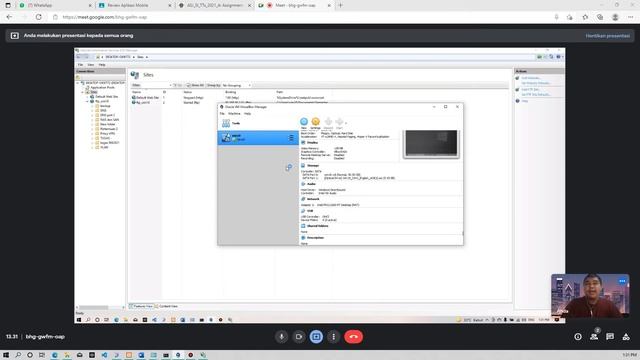The height and width of the screenshot is (360, 640).
Task: Select Tools in VirtualBox left panel
Action: (x=258, y=123)
